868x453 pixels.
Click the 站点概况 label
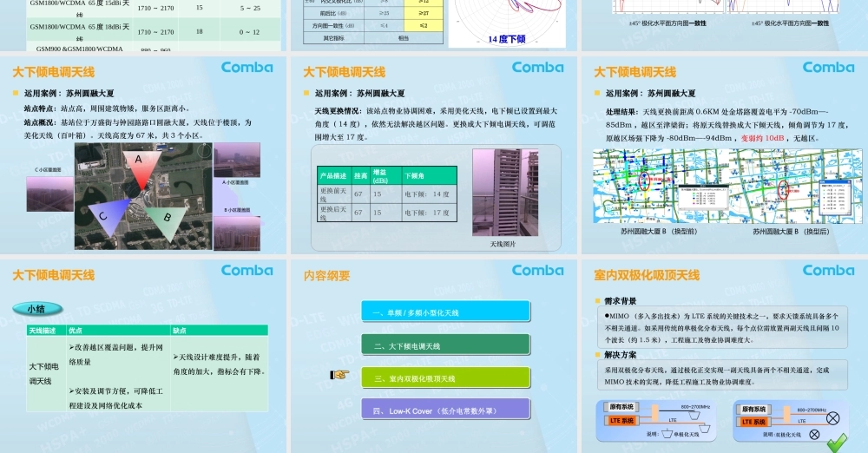[x=41, y=122]
